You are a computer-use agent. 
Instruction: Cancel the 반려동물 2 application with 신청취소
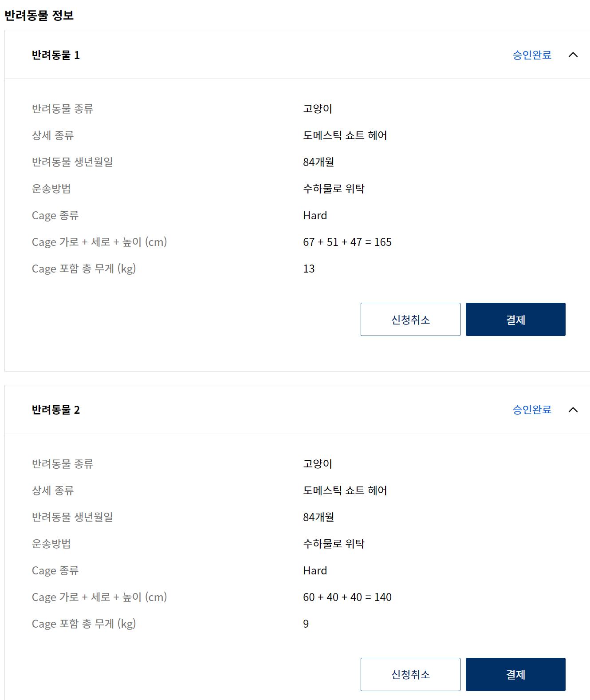(x=410, y=674)
